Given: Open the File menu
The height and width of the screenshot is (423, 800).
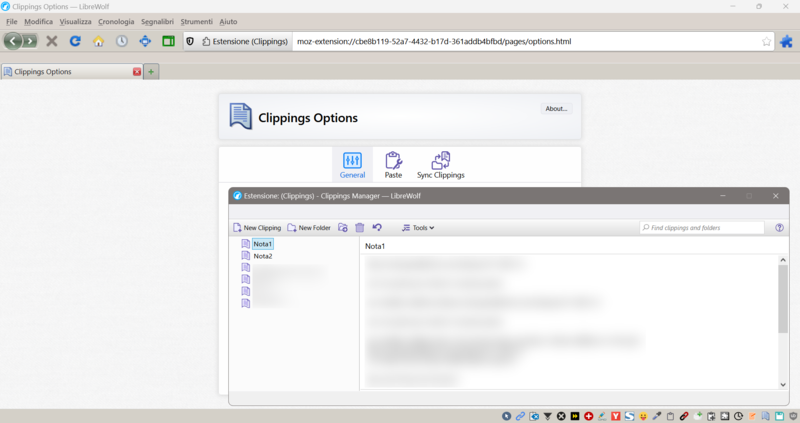Looking at the screenshot, I should point(12,21).
